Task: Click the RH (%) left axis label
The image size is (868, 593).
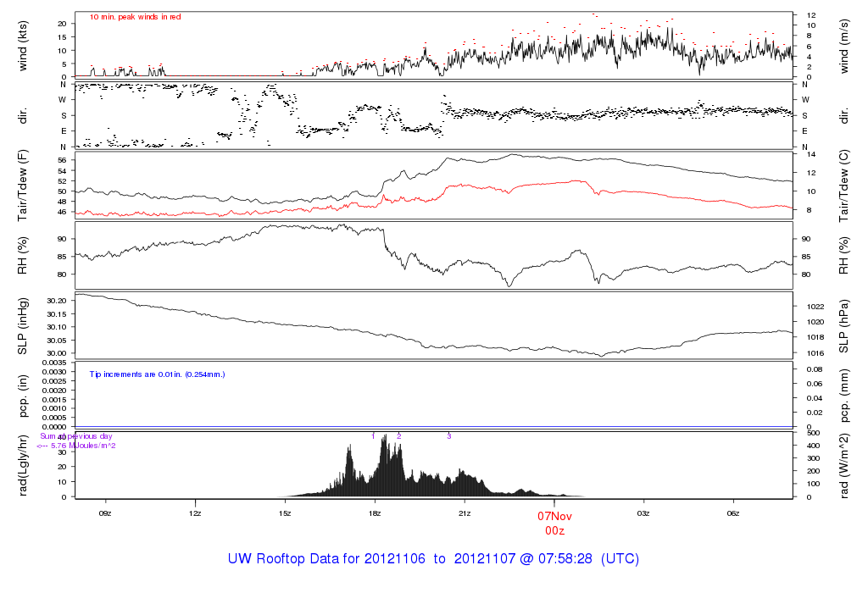Action: [23, 256]
